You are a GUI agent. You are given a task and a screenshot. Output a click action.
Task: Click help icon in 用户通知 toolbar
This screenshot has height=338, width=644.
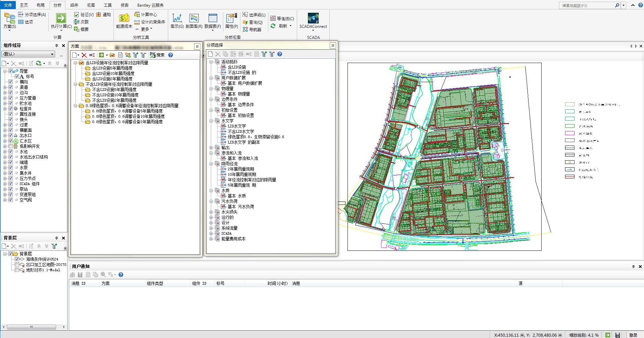[121, 275]
